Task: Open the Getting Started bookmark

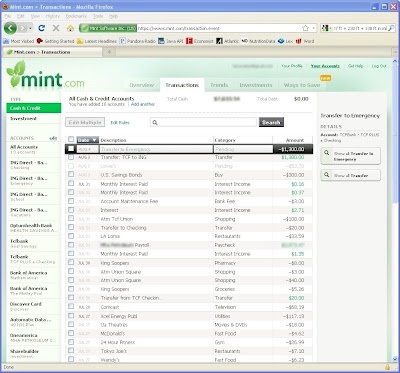Action: 56,41
